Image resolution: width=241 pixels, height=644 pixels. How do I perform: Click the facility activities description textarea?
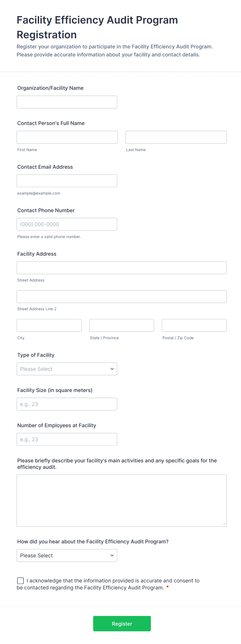(121, 499)
